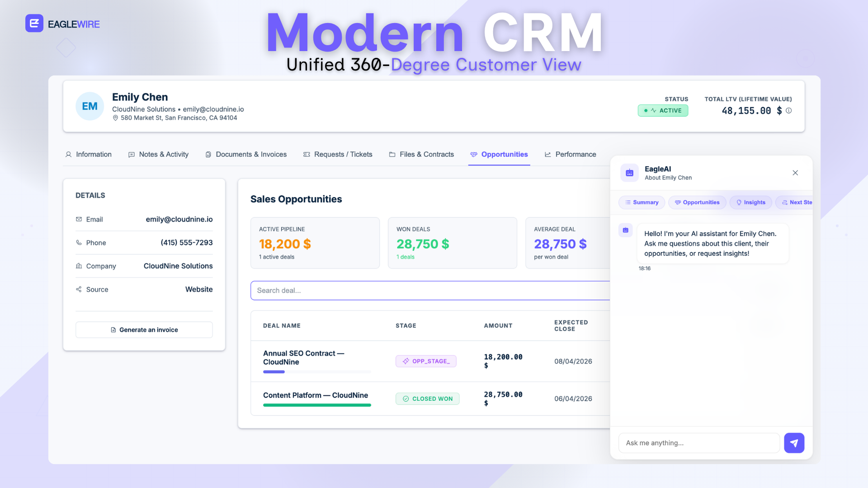Open the Information tab
Viewport: 868px width, 488px height.
[88, 155]
